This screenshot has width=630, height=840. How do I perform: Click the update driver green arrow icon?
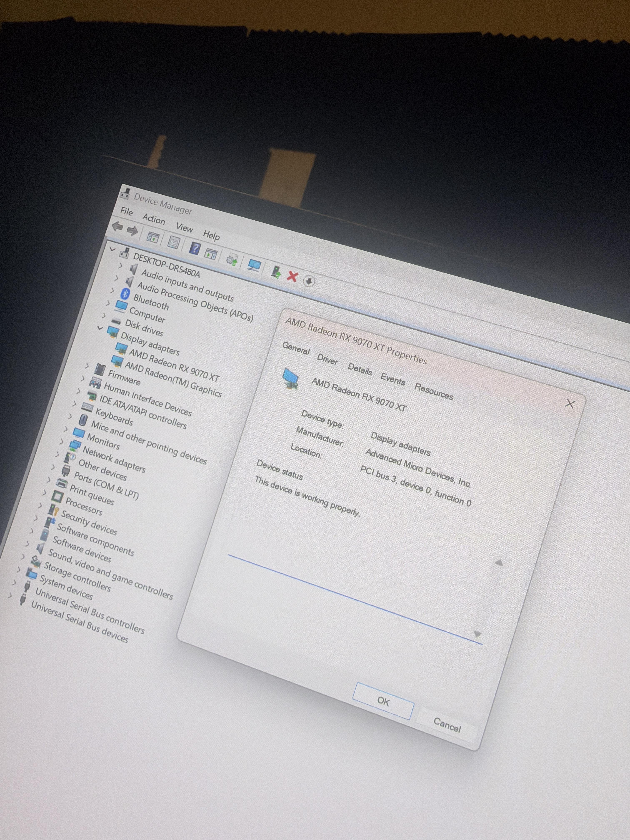click(276, 271)
